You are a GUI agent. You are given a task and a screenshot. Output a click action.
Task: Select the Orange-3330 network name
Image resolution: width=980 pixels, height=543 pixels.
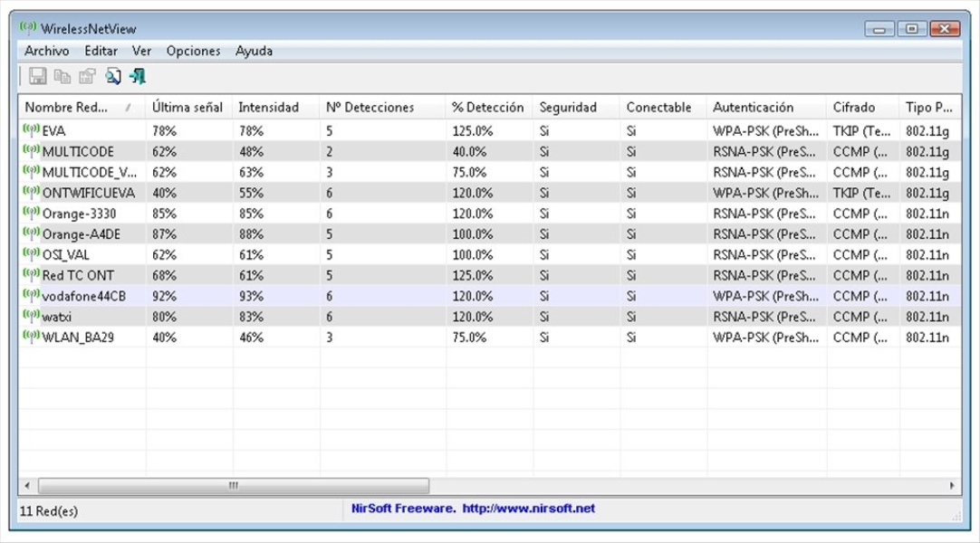pos(80,214)
